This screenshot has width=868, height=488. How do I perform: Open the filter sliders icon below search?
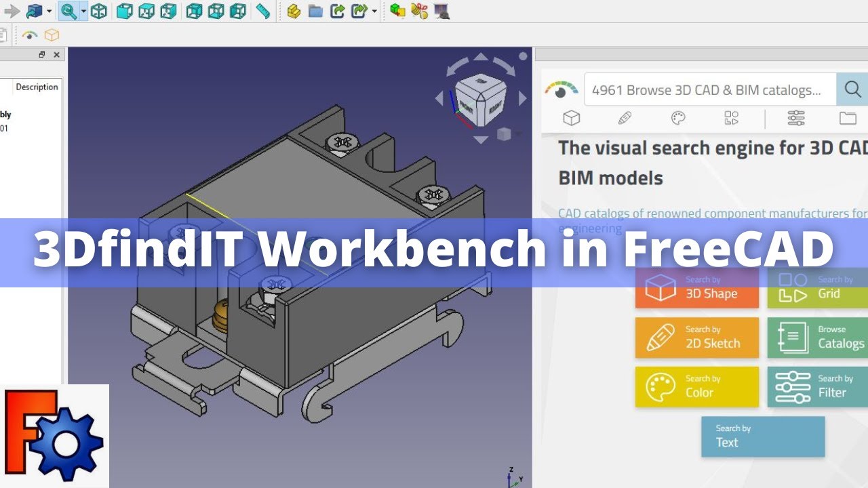796,118
